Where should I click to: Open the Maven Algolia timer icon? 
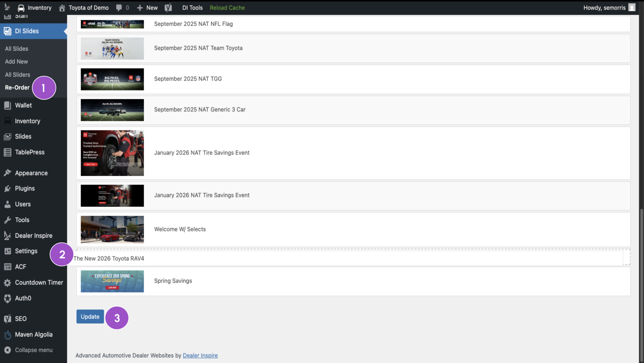[8, 335]
